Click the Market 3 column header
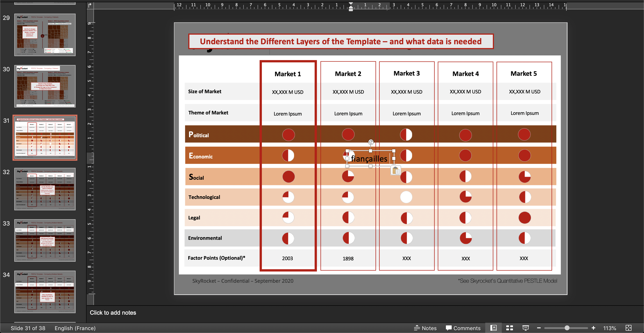The width and height of the screenshot is (644, 333). pyautogui.click(x=407, y=74)
